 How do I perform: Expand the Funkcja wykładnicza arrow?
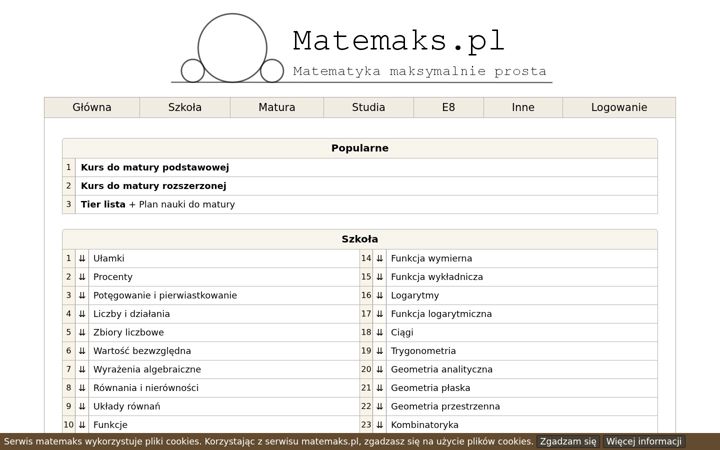379,277
